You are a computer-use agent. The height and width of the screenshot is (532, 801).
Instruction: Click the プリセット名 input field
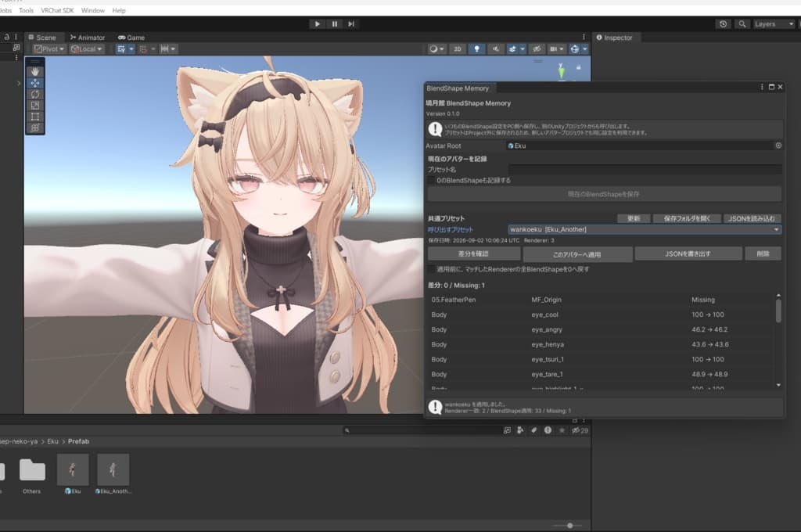645,169
